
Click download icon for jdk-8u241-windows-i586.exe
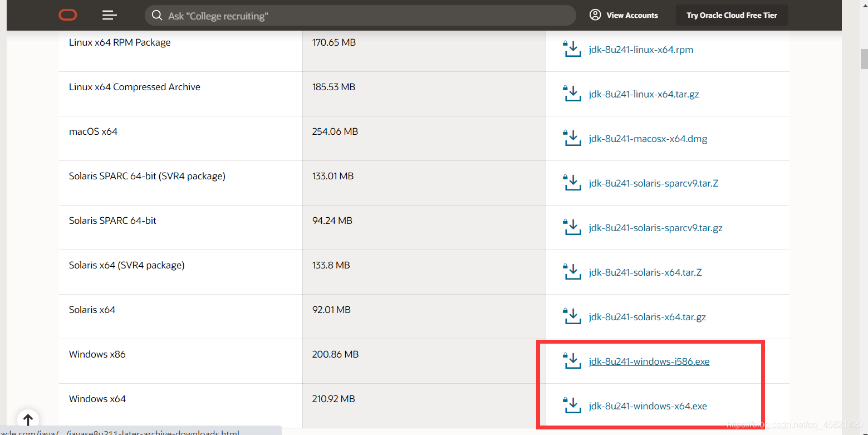point(572,361)
